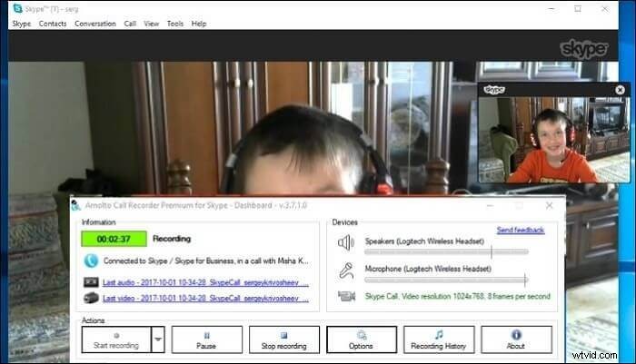The image size is (636, 364).
Task: Close the Amolto Call Recorder dashboard
Action: [x=549, y=205]
